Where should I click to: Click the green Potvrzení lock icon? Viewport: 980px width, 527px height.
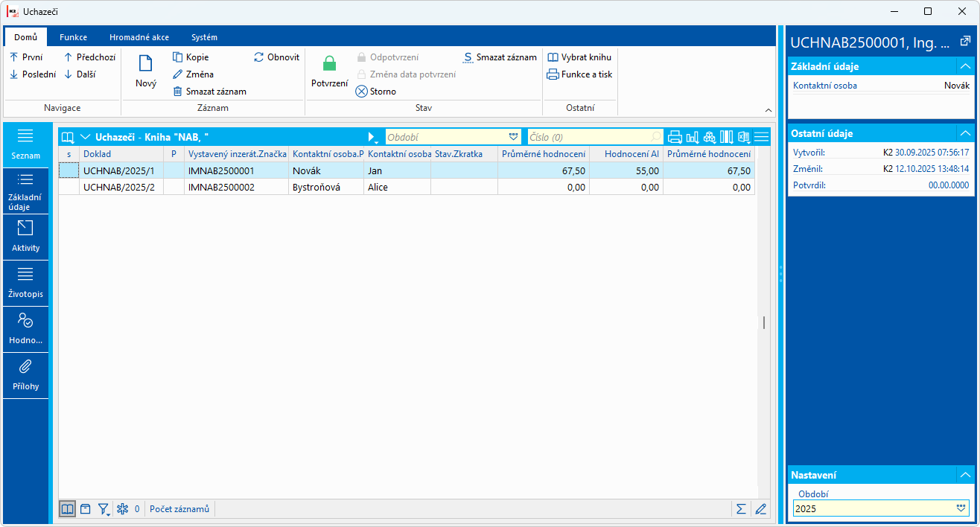(329, 64)
